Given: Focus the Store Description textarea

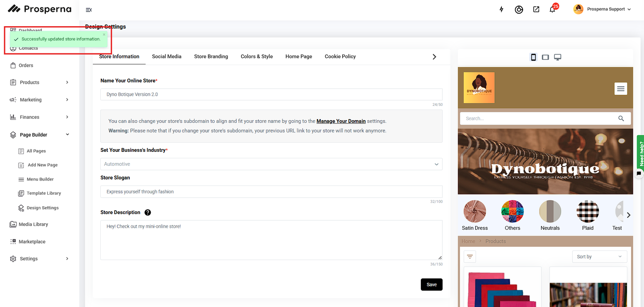Looking at the screenshot, I should [271, 240].
